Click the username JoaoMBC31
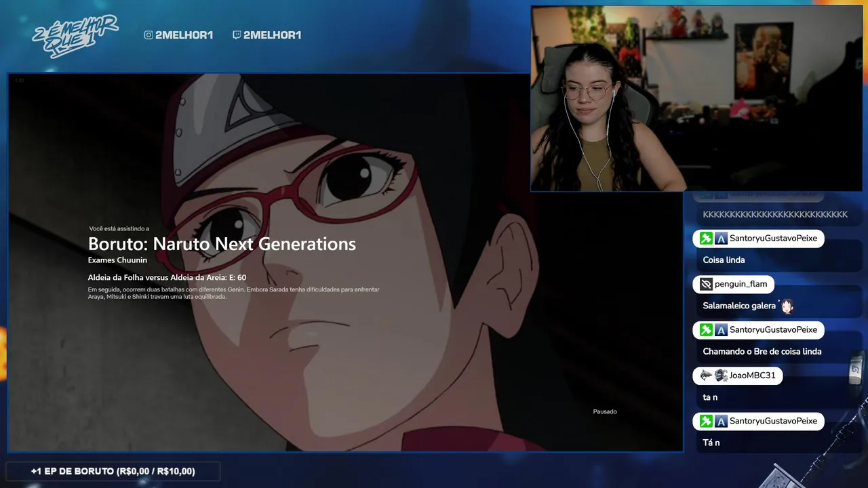Screen dimensions: 868x488 pyautogui.click(x=752, y=375)
